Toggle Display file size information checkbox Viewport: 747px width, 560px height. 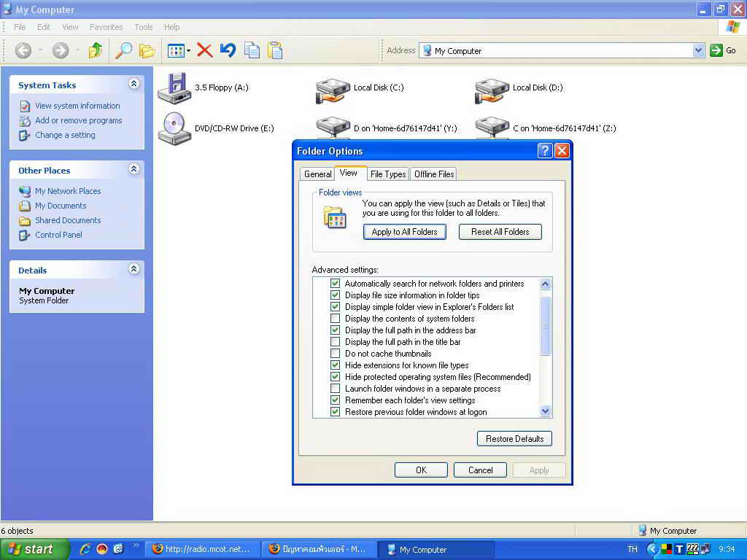pyautogui.click(x=336, y=295)
